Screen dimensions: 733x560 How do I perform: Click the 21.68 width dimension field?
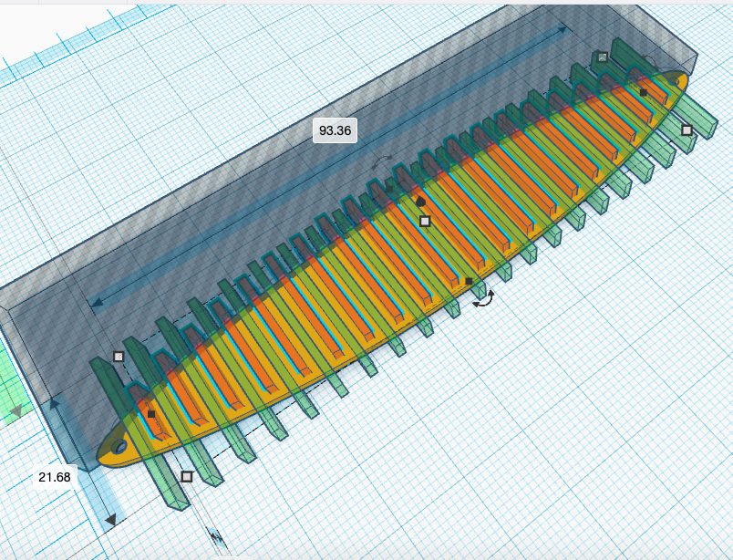55,477
